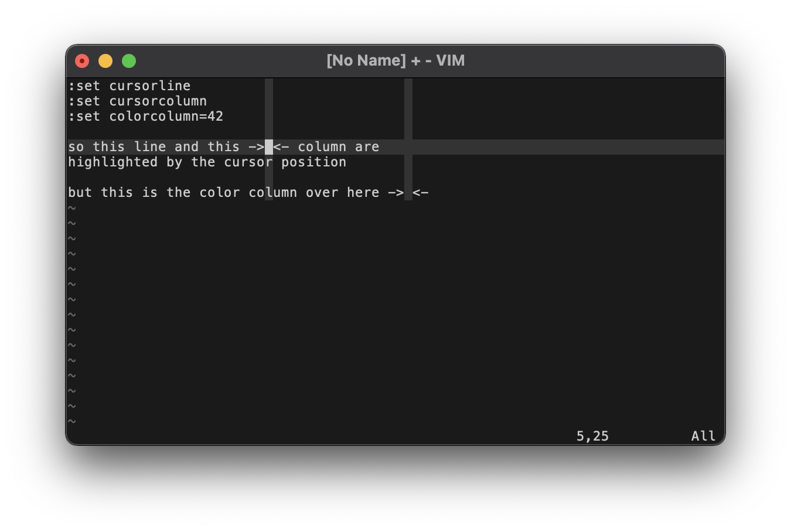Toggle the green zoom window control

[x=128, y=60]
